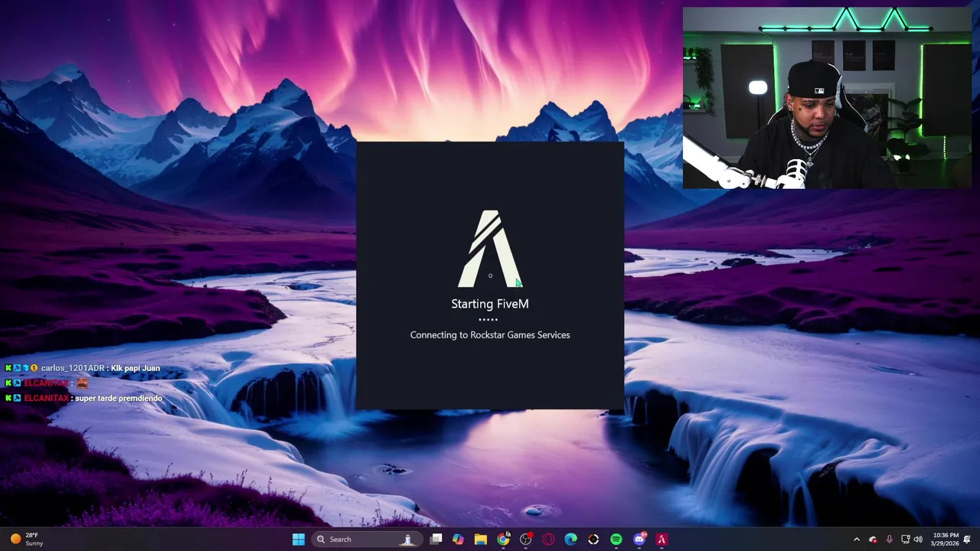
Task: Open Microsoft Edge from the taskbar
Action: [571, 540]
